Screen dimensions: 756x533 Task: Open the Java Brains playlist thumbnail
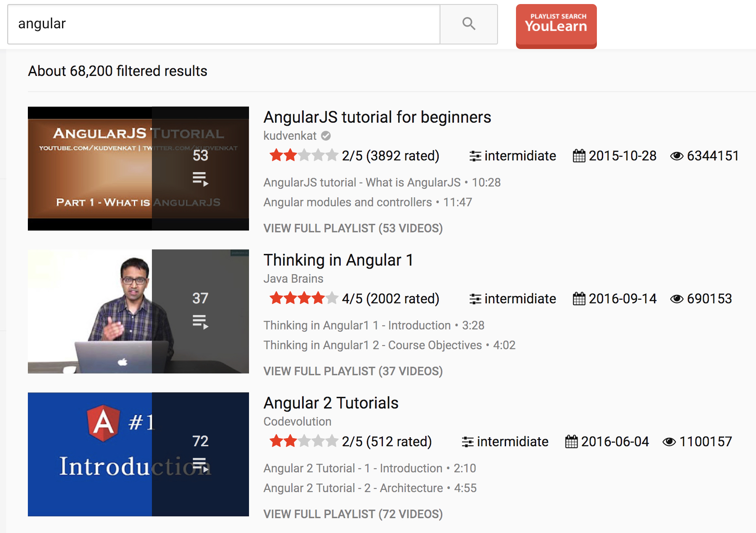(x=138, y=311)
